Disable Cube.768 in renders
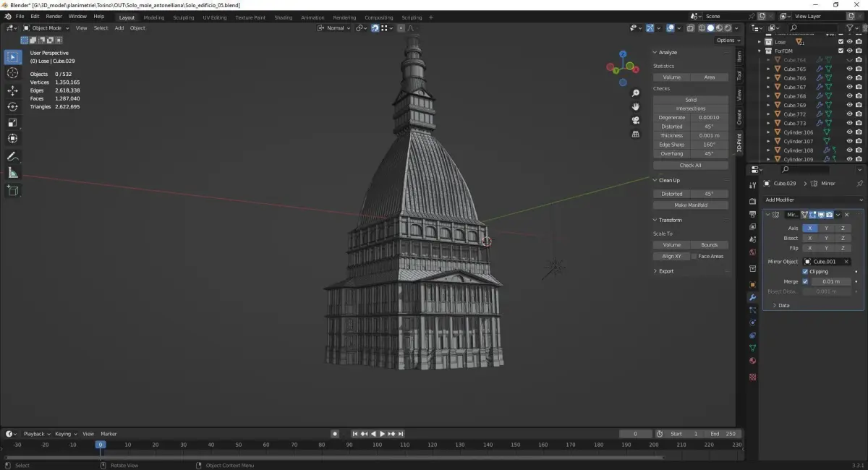Screen dimensions: 868x470 click(858, 96)
